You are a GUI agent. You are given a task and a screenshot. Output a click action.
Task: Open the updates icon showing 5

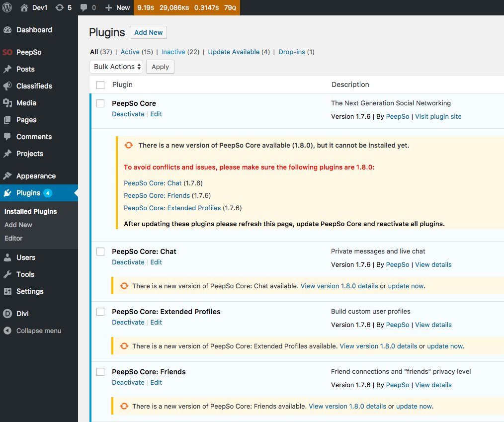(60, 8)
